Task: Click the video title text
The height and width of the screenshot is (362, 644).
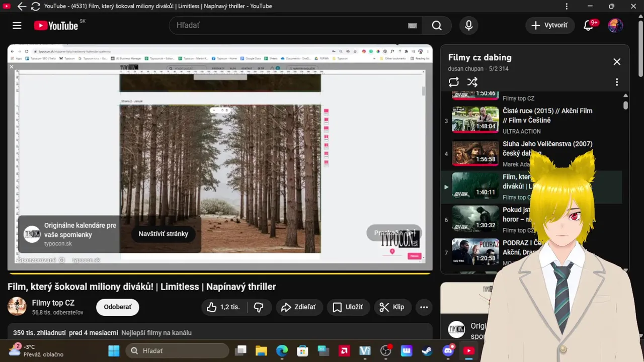Action: click(x=142, y=287)
